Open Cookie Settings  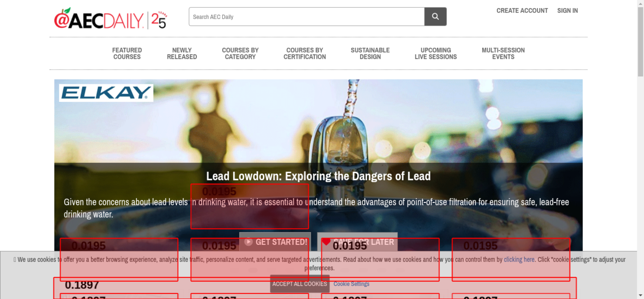tap(351, 284)
